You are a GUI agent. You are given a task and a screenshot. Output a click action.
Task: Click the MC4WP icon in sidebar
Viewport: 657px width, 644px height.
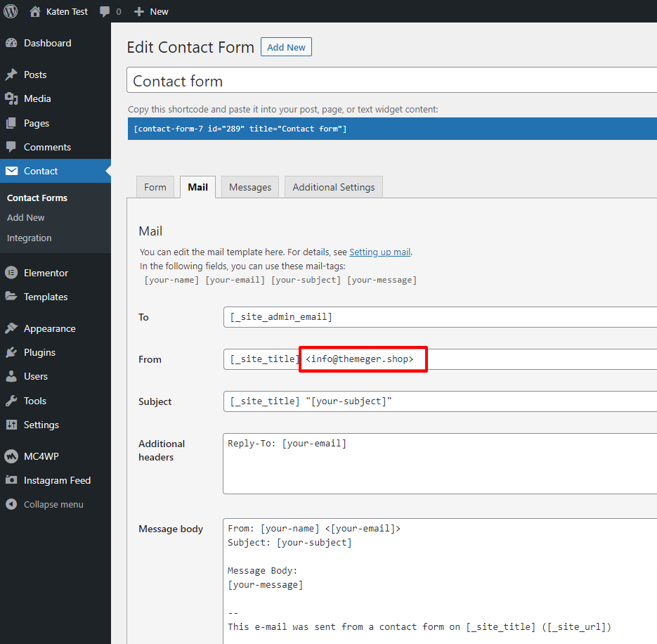point(11,456)
